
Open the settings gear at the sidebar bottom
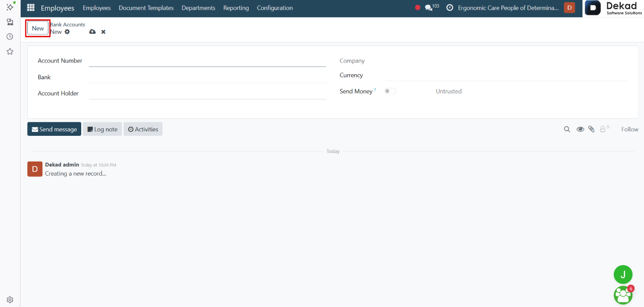[x=10, y=299]
